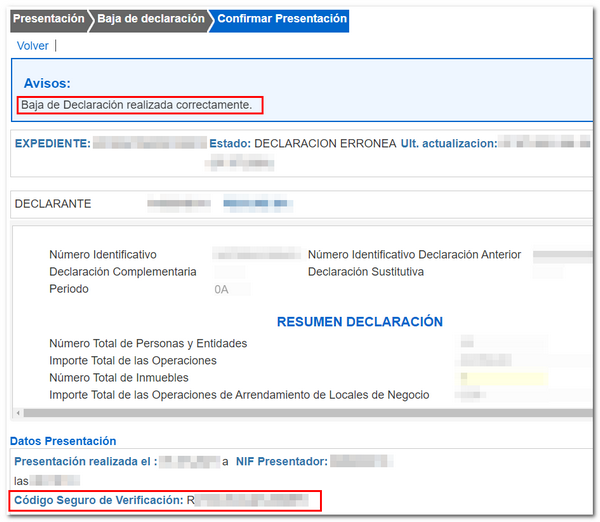Click the Datos Presentación heading
The width and height of the screenshot is (600, 522).
pyautogui.click(x=63, y=441)
